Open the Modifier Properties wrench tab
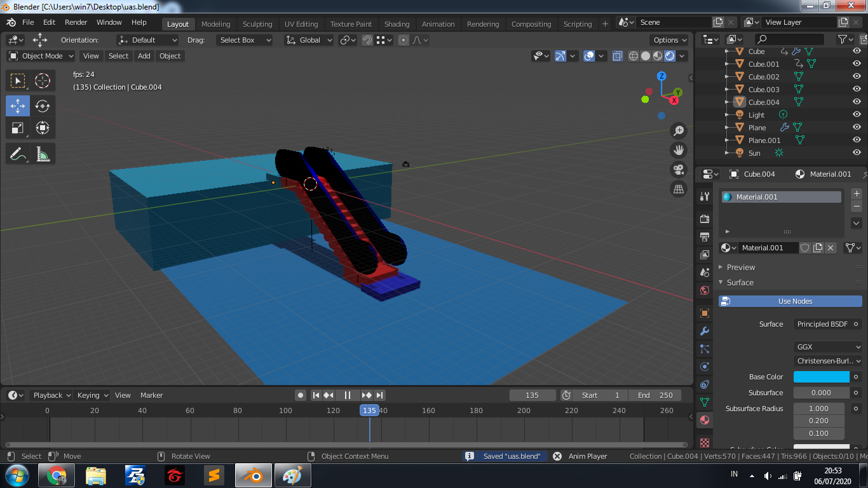Screen dimensions: 868x488 click(704, 331)
